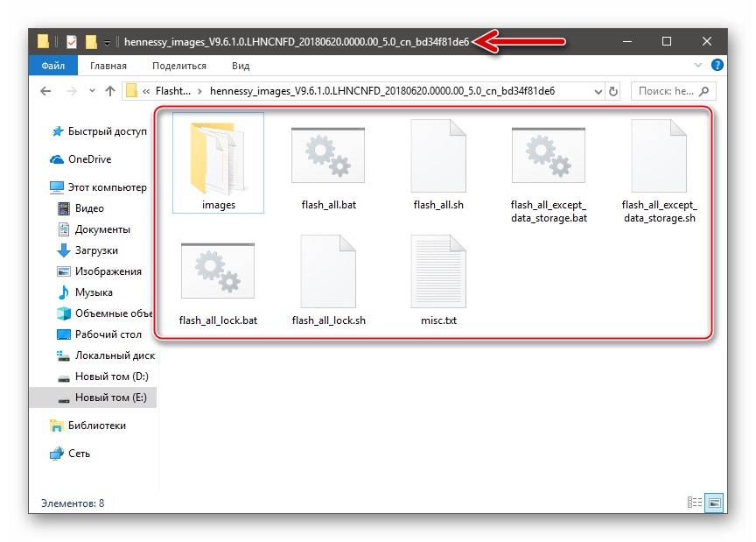Select Новый том (D:) drive
Screen dimensions: 756x542
(103, 377)
